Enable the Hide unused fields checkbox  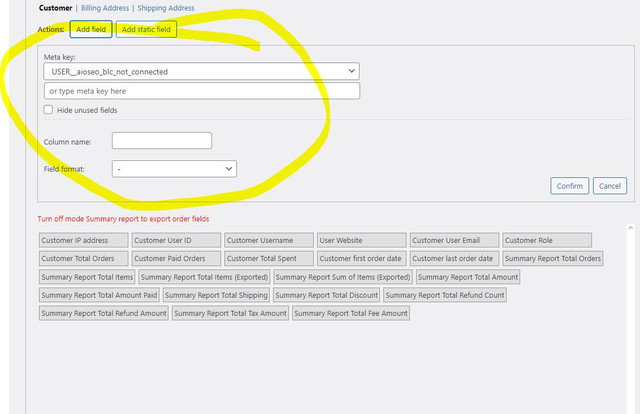tap(48, 110)
